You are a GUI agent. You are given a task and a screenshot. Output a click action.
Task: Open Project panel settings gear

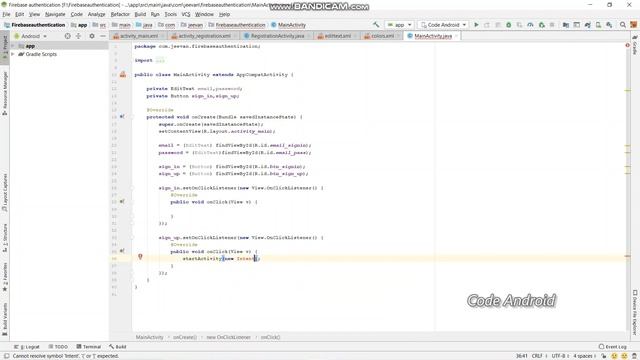(92, 36)
